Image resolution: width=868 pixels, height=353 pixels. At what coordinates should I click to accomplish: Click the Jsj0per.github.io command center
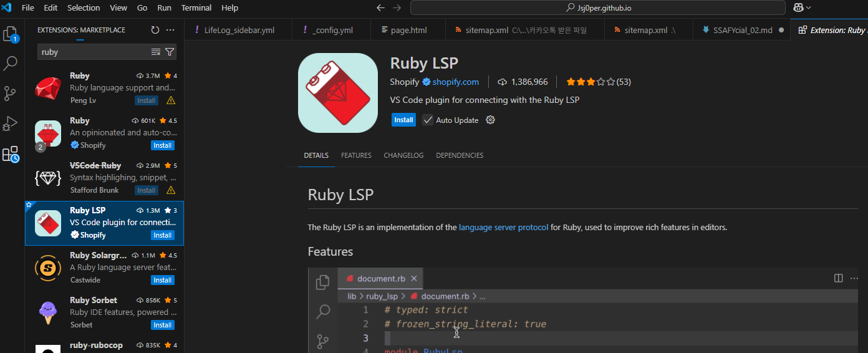(x=597, y=8)
